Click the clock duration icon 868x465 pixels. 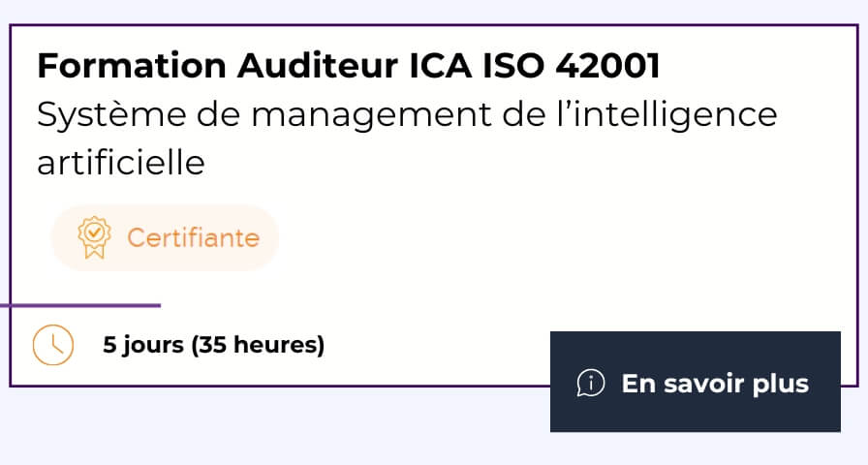pos(53,345)
